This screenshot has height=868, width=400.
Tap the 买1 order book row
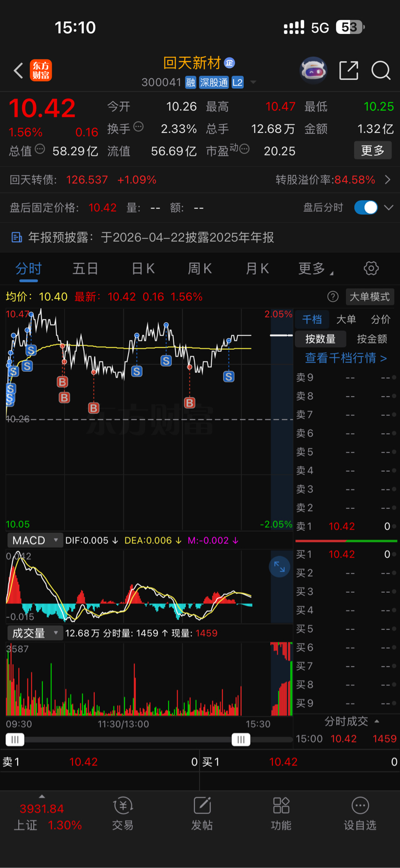pyautogui.click(x=346, y=555)
